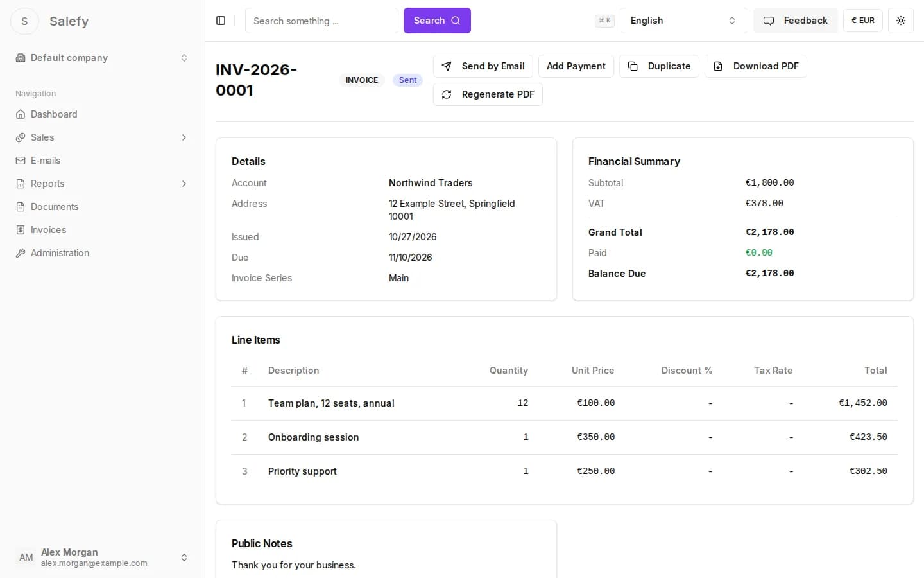Click the Reports icon in sidebar
This screenshot has height=578, width=924.
pyautogui.click(x=21, y=184)
